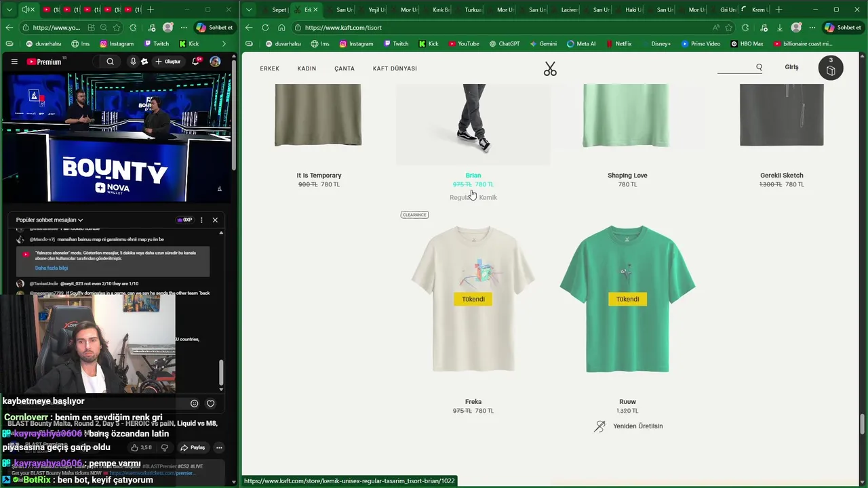This screenshot has height=488, width=868.
Task: Open the It Is Temporary product
Action: pos(319,176)
